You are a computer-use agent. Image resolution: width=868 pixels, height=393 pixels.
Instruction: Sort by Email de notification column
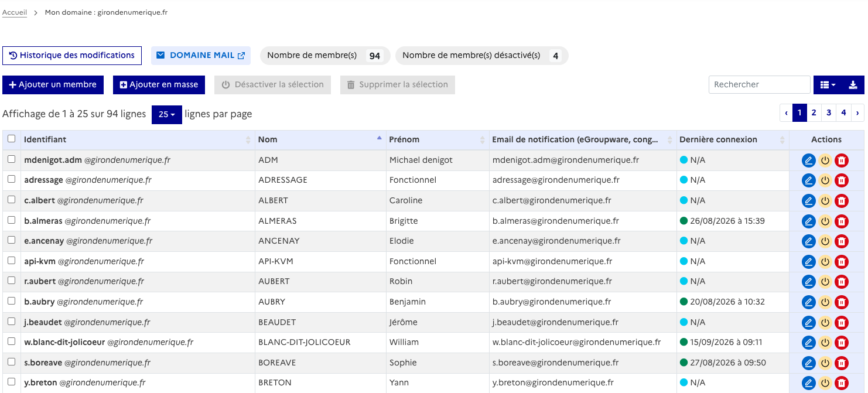[583, 140]
